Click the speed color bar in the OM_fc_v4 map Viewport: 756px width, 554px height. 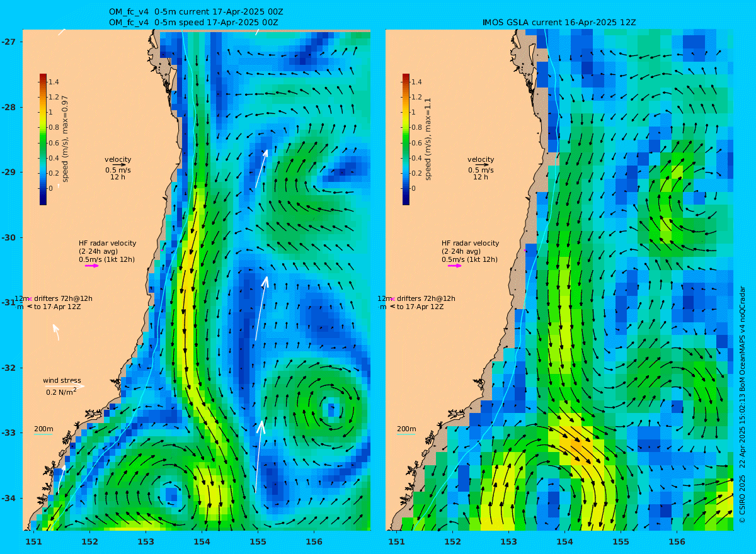[43, 139]
